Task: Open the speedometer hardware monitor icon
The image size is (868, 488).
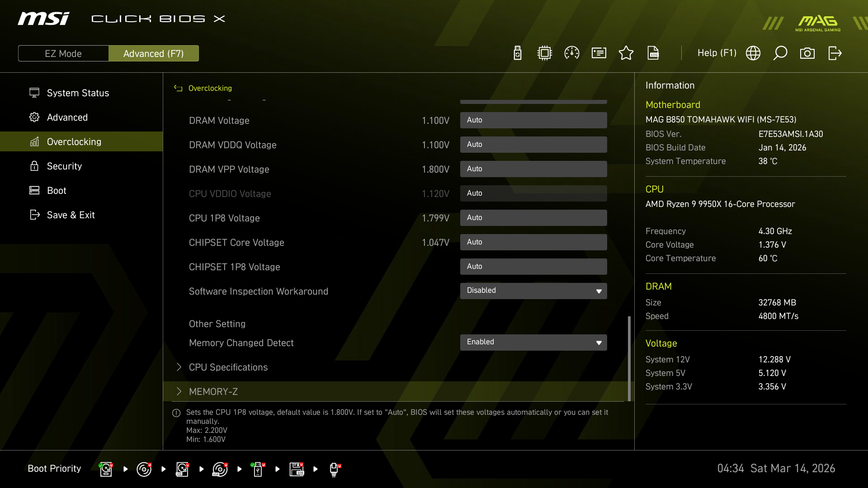Action: point(572,53)
